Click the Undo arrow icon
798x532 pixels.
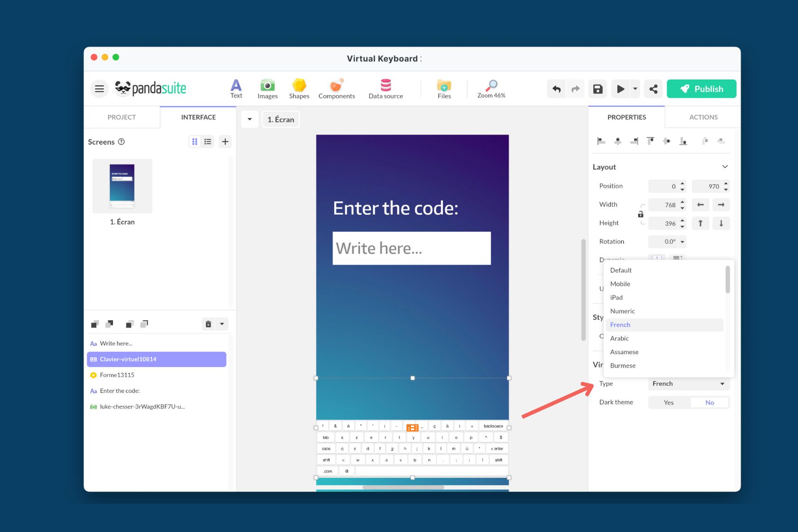557,89
